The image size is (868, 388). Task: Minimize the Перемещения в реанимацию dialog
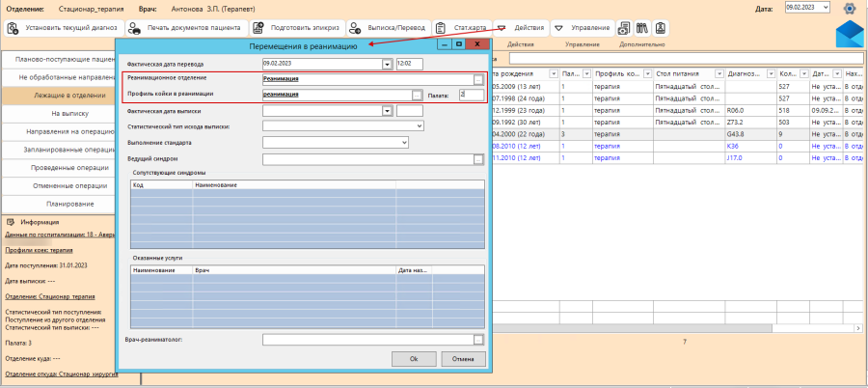pyautogui.click(x=444, y=43)
